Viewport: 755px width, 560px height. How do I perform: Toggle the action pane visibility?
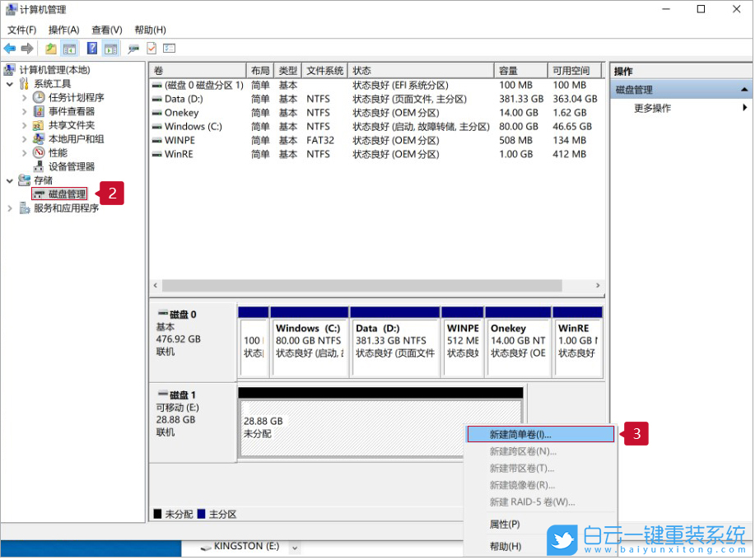pos(110,48)
